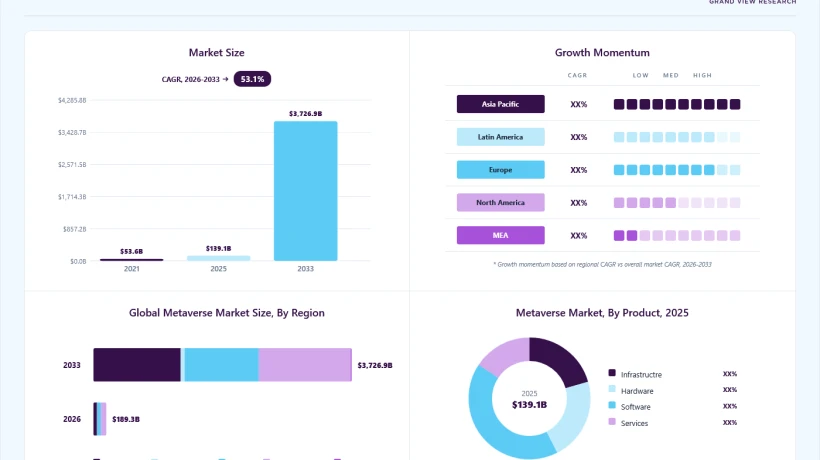Click the Market Size chart title
Screen dimensions: 820x460
[x=217, y=52]
